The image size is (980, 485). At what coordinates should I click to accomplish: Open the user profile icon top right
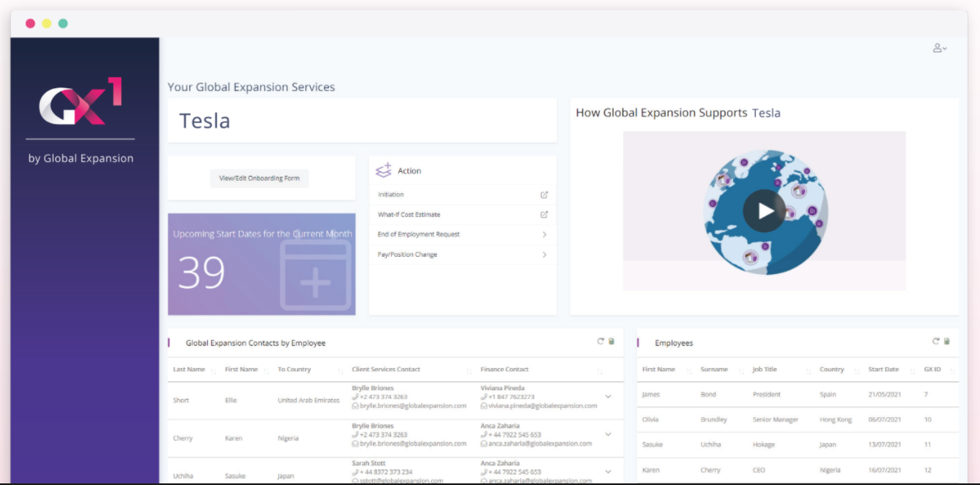939,47
